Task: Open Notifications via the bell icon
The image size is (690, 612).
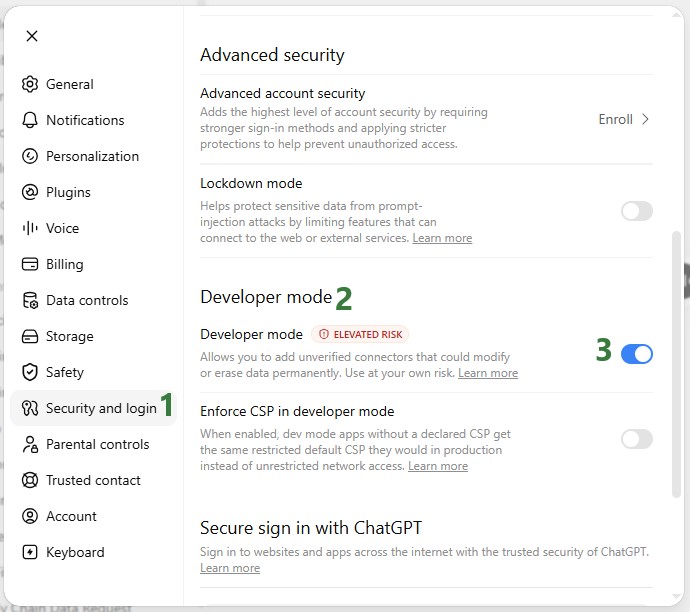Action: (30, 120)
